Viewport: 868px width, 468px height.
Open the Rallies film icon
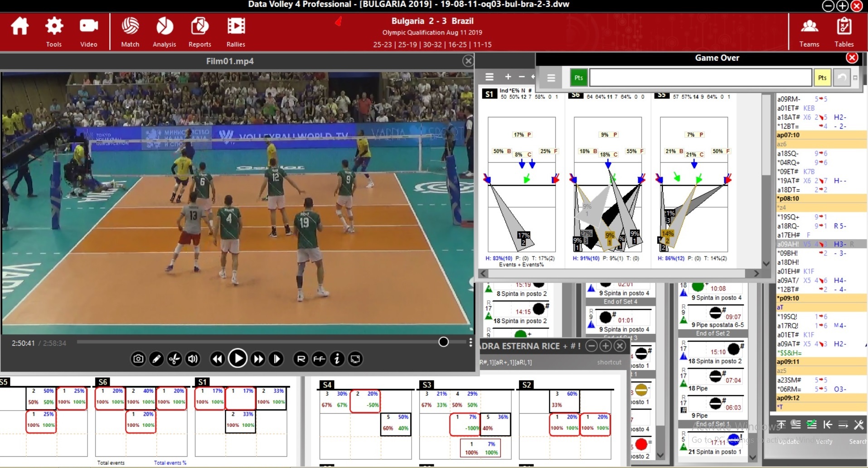(x=236, y=31)
